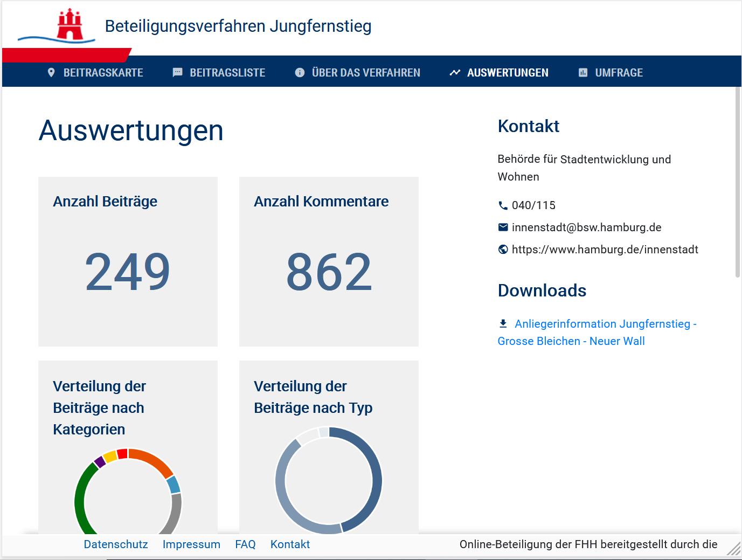This screenshot has height=560, width=742.
Task: Click the poll chart icon for Umfrage
Action: click(583, 72)
